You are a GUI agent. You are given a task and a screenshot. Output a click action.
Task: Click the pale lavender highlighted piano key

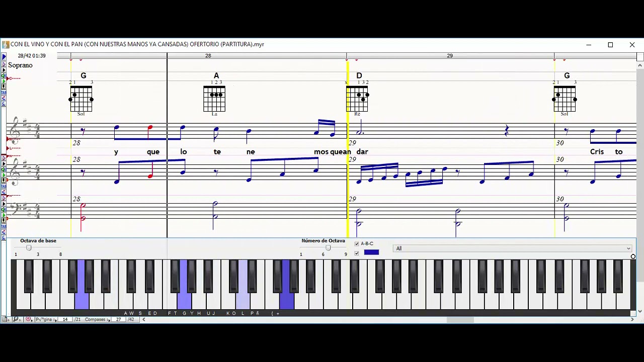point(243,285)
